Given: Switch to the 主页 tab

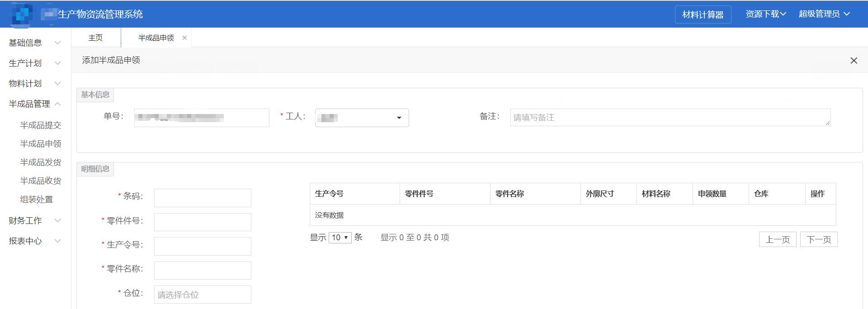Looking at the screenshot, I should [x=95, y=38].
